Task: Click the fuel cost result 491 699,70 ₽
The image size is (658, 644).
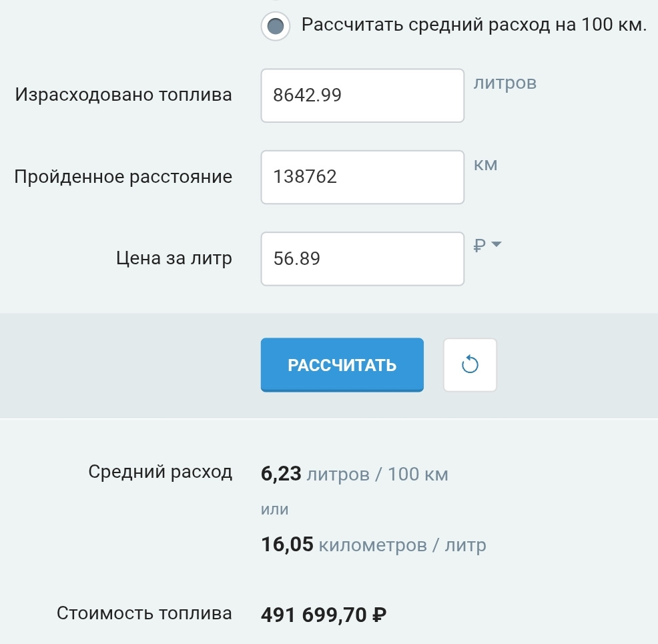Action: tap(324, 615)
